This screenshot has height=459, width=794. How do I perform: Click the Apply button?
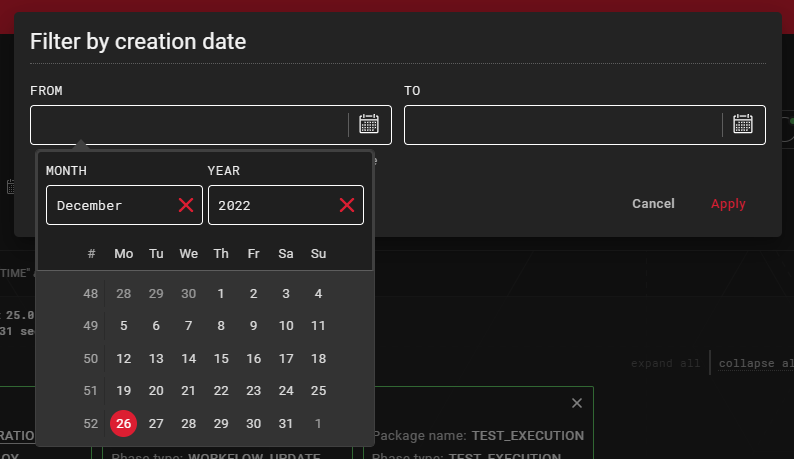tap(728, 204)
